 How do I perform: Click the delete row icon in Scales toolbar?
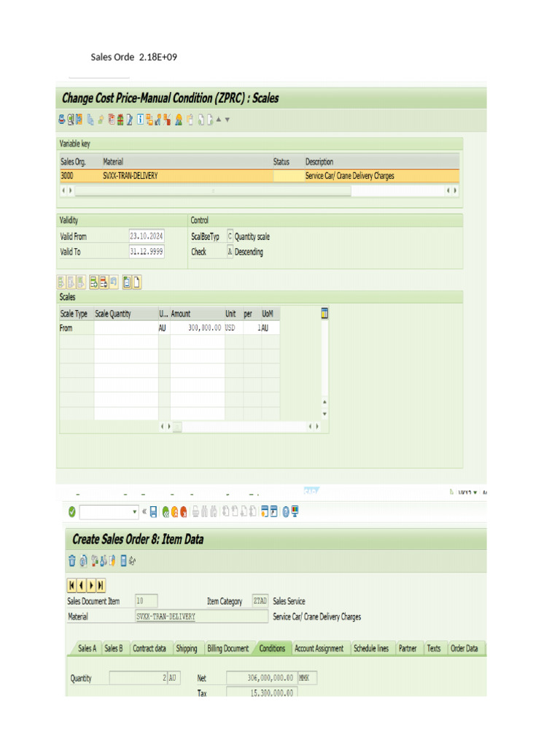point(104,282)
